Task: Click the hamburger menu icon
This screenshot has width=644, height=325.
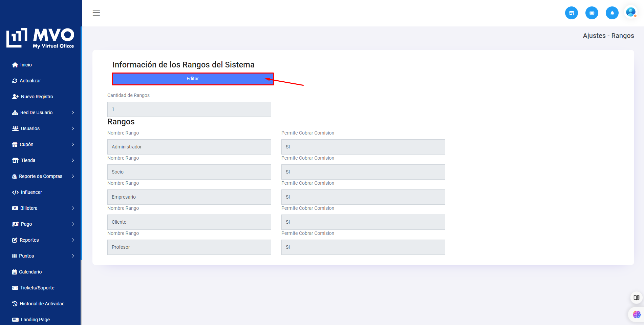Action: [96, 13]
